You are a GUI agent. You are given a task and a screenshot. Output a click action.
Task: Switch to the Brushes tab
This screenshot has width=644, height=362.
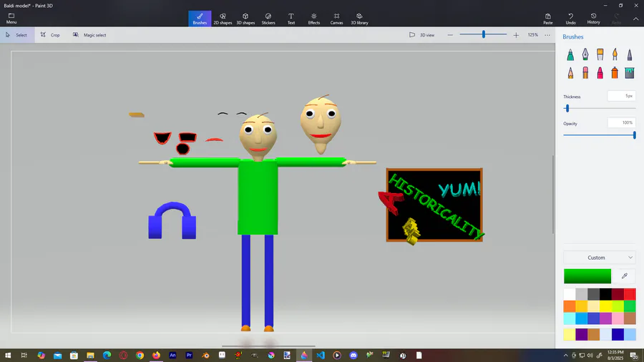click(200, 19)
